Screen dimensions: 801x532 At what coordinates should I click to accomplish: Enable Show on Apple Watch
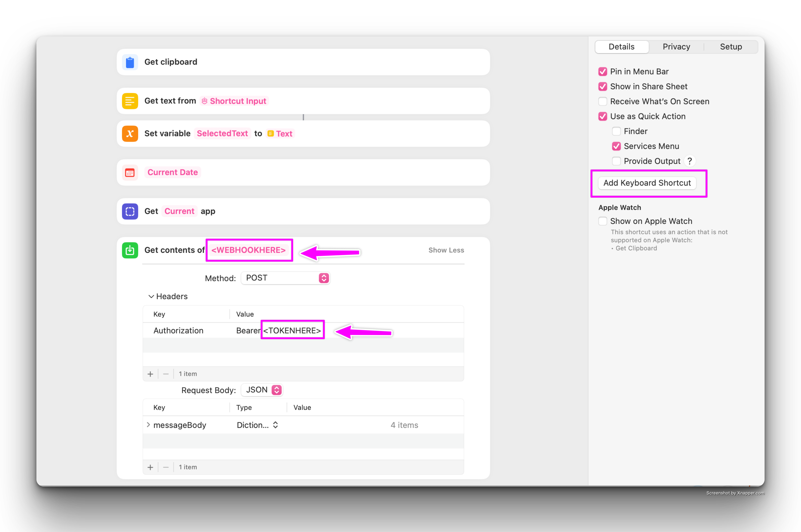pos(603,221)
